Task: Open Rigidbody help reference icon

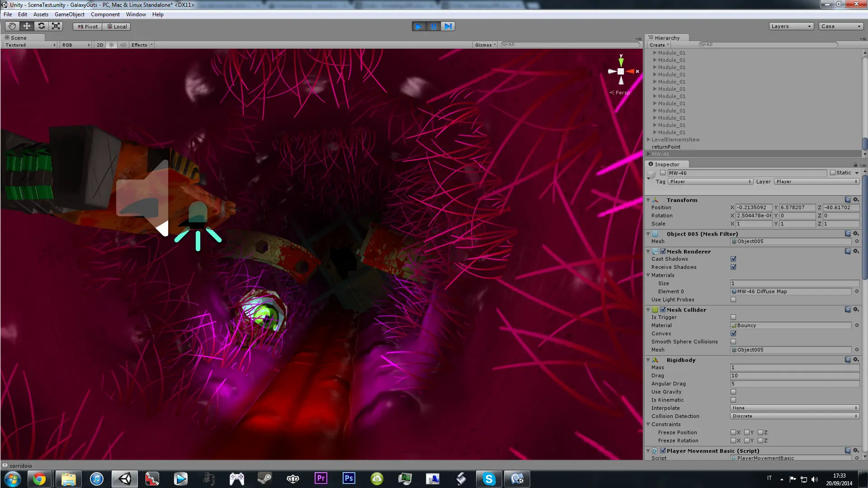Action: (x=848, y=360)
